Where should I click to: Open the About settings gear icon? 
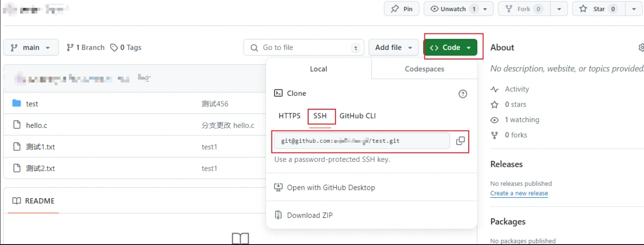click(x=641, y=48)
